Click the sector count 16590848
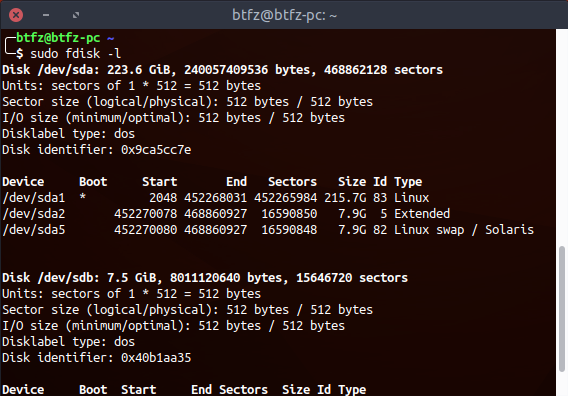 [289, 230]
